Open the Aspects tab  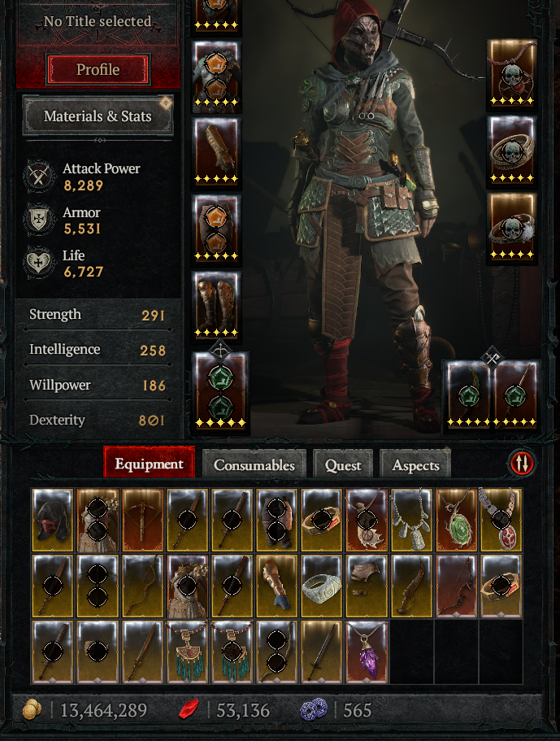point(415,464)
